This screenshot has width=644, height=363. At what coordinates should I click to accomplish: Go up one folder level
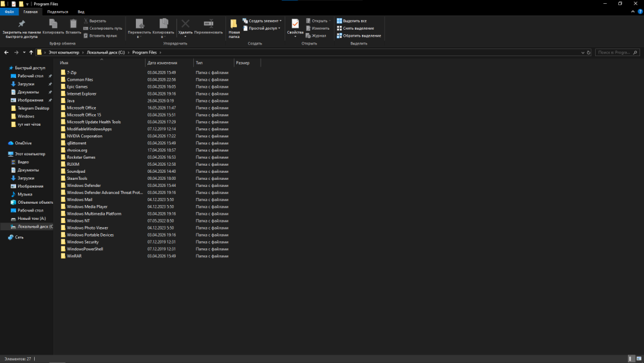[x=31, y=52]
